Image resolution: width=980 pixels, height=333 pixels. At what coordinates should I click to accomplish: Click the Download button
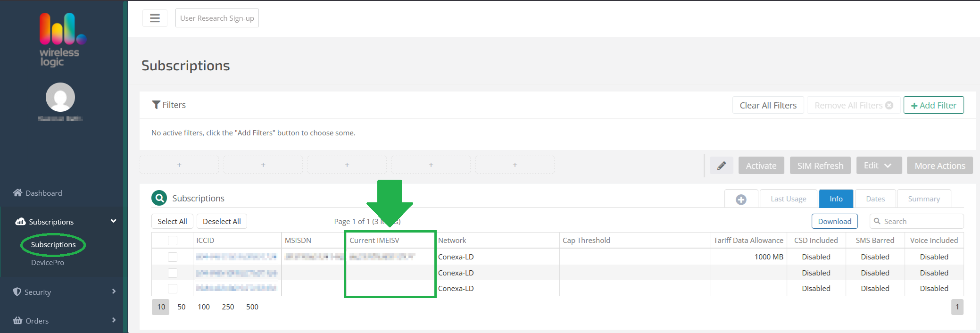pyautogui.click(x=834, y=221)
